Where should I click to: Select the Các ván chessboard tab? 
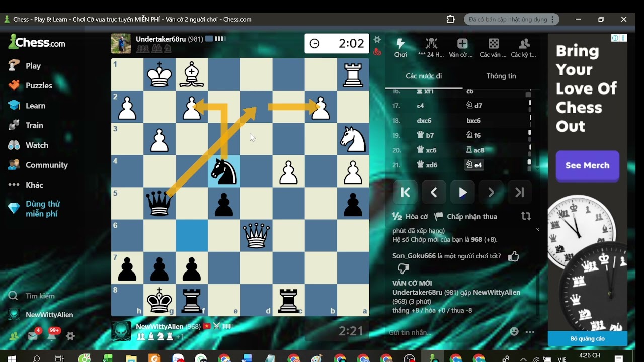493,48
